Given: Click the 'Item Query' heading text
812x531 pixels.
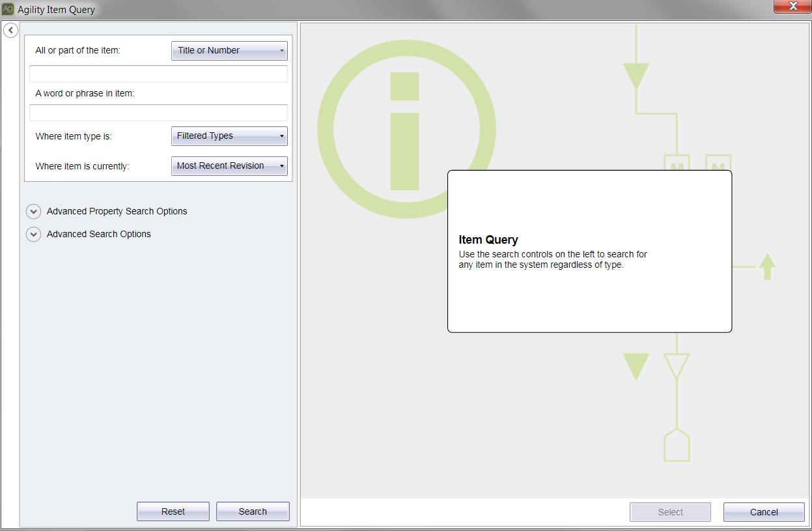Looking at the screenshot, I should [x=488, y=240].
